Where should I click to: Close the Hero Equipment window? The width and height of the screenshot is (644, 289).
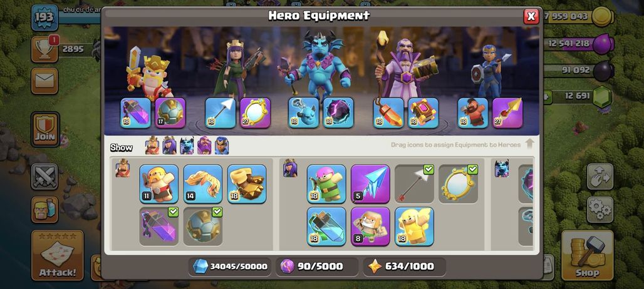click(531, 16)
